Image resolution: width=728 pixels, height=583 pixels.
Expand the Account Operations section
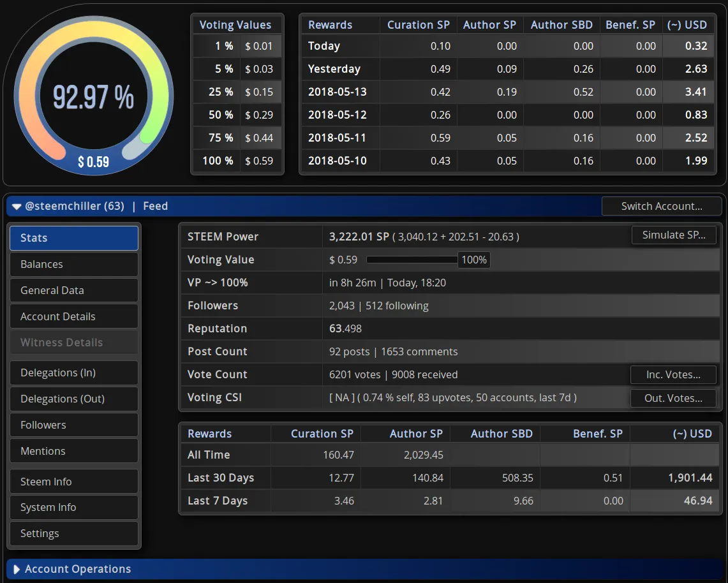(x=17, y=569)
